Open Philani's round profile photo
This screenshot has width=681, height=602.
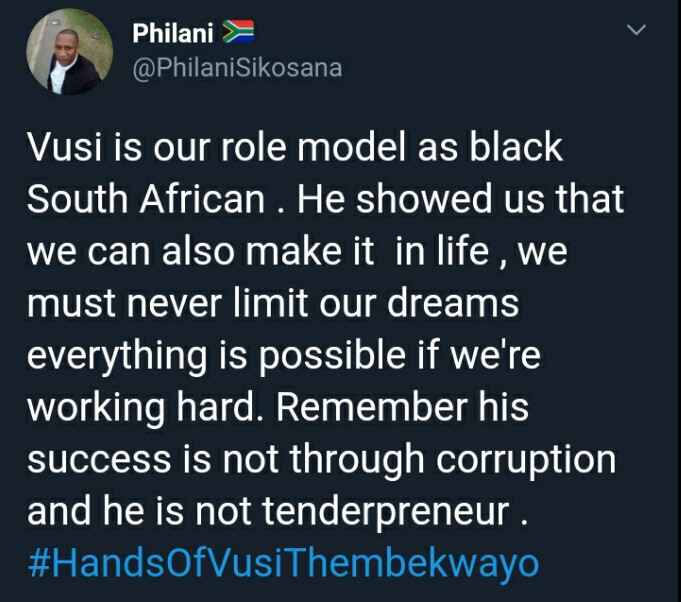point(69,51)
